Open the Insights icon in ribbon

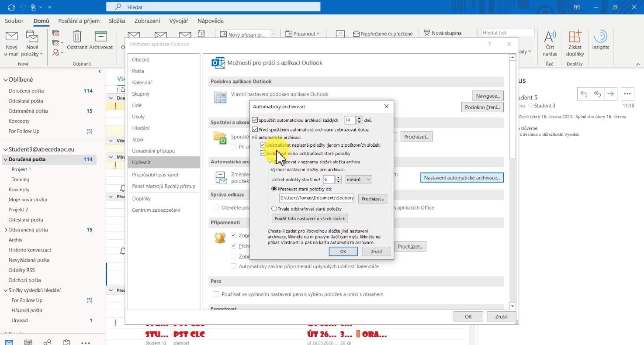point(601,36)
